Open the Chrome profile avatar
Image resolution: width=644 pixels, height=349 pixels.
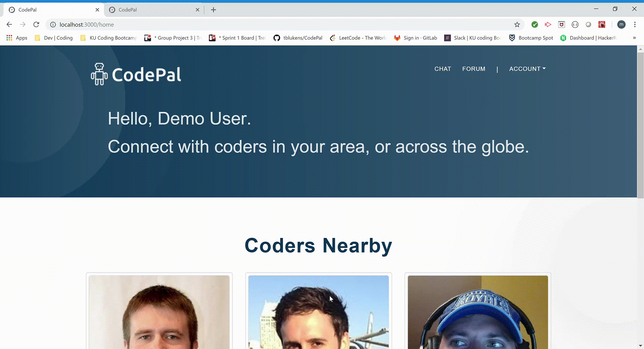tap(621, 24)
